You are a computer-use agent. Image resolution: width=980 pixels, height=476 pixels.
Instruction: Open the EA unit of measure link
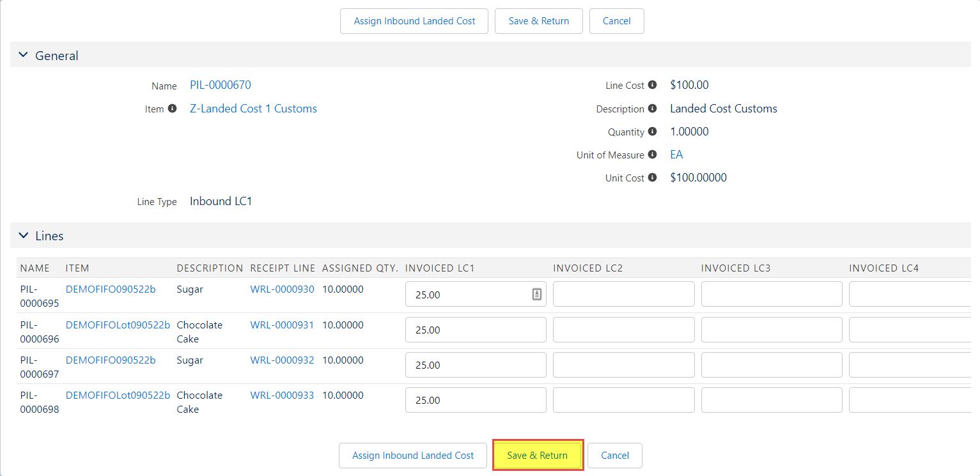676,155
